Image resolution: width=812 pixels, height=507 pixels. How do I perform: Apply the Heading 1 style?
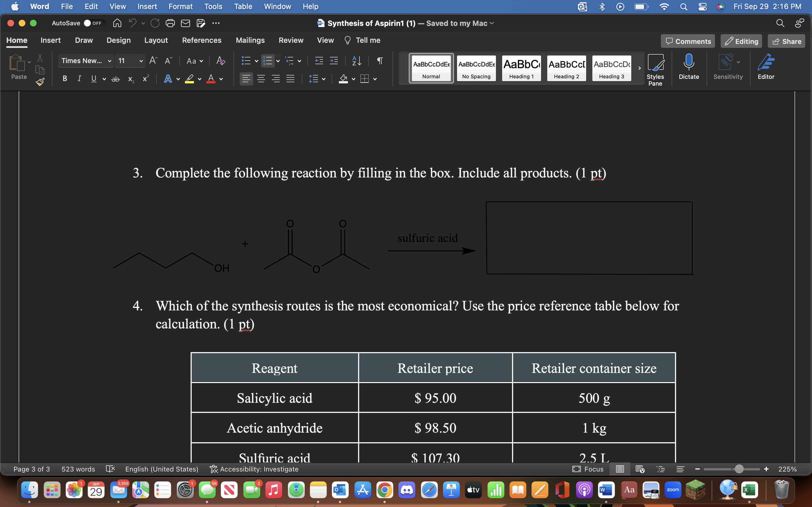click(x=521, y=68)
